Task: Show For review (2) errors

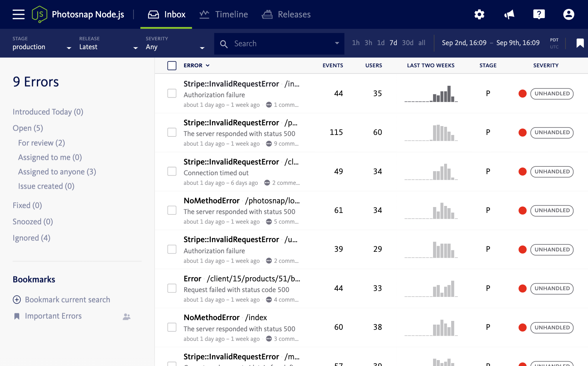Action: pos(41,143)
